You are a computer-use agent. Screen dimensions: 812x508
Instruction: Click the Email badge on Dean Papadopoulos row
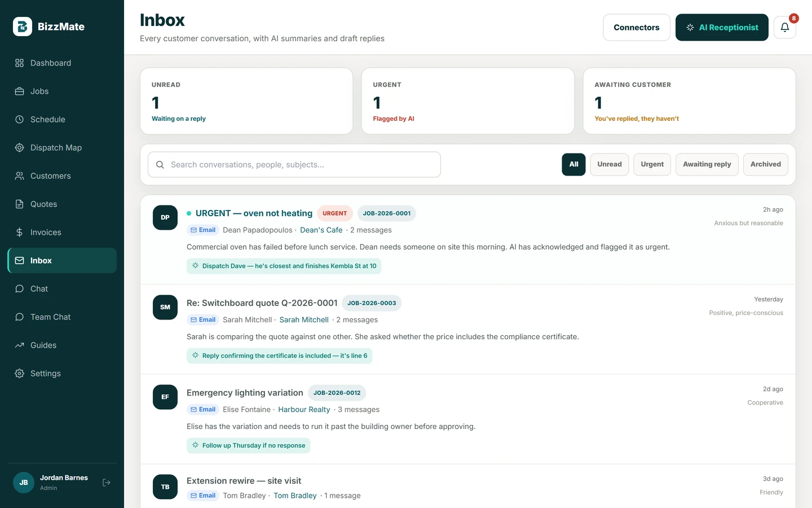coord(203,230)
